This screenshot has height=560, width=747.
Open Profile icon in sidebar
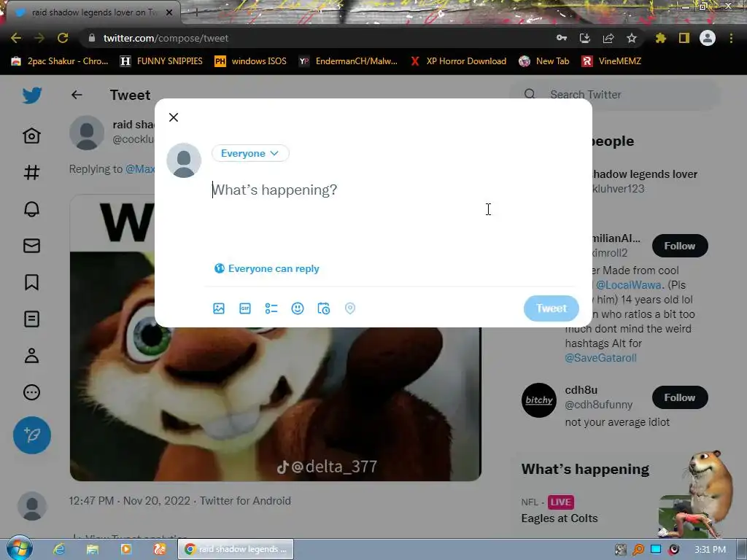(x=32, y=356)
